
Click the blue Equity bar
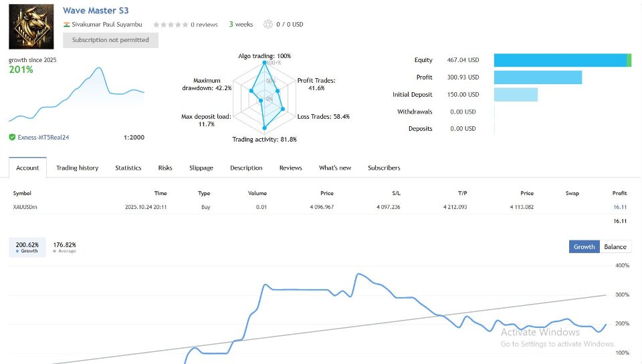pos(560,60)
